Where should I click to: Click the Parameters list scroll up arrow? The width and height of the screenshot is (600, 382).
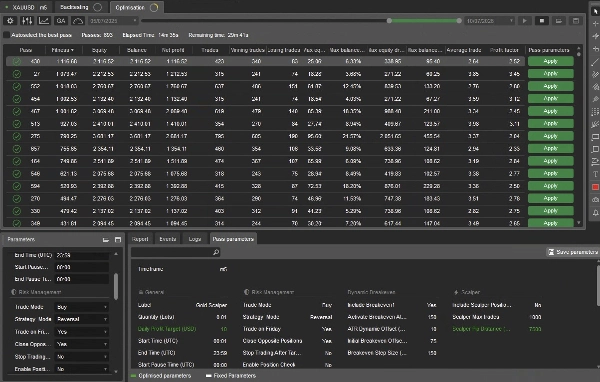coord(116,254)
